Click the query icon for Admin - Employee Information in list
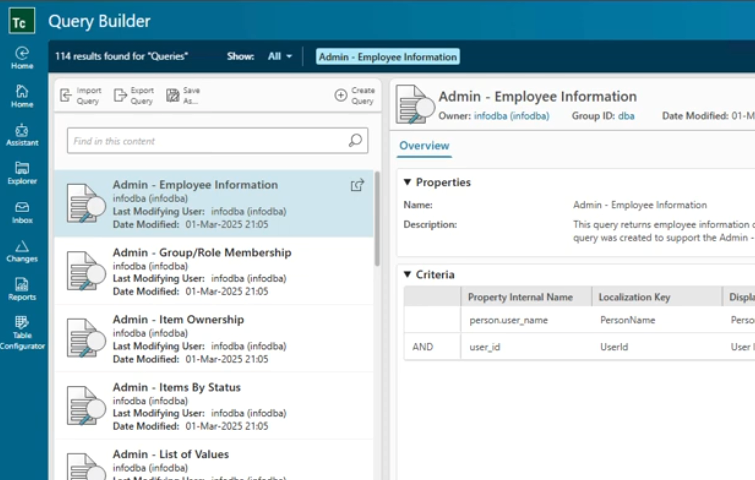The width and height of the screenshot is (755, 480). (x=86, y=204)
